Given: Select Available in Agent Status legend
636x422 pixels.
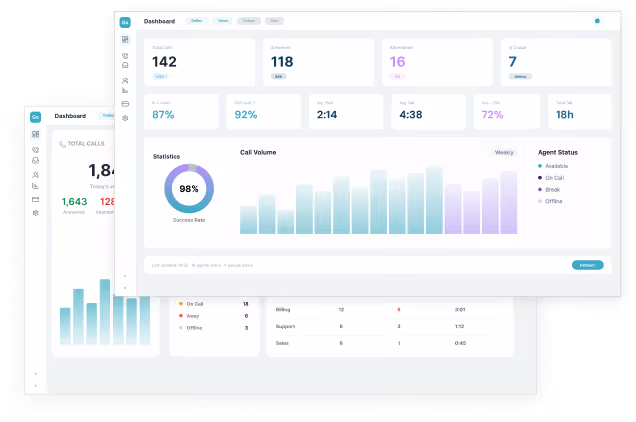Looking at the screenshot, I should click(x=553, y=166).
